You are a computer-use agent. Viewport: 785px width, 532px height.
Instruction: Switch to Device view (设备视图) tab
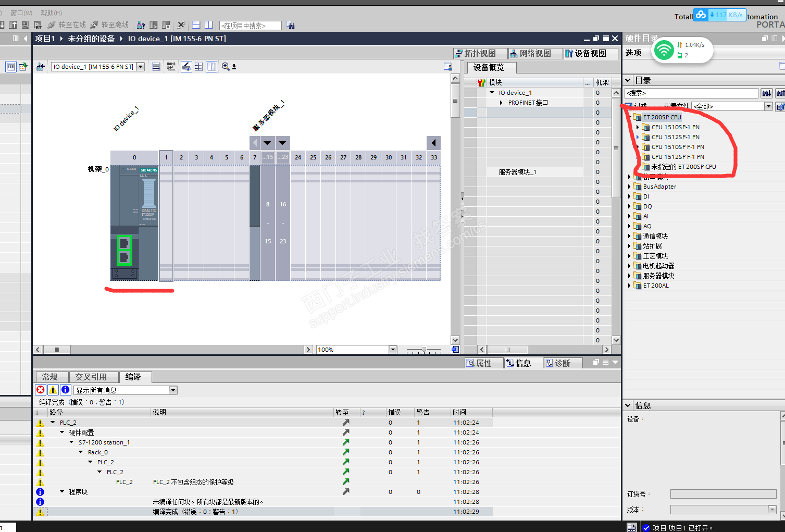tap(591, 53)
